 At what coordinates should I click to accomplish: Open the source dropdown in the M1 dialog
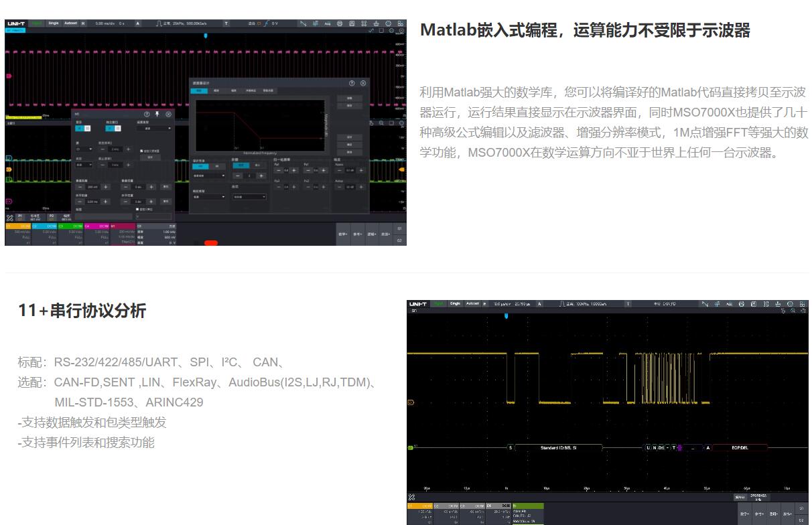point(84,149)
